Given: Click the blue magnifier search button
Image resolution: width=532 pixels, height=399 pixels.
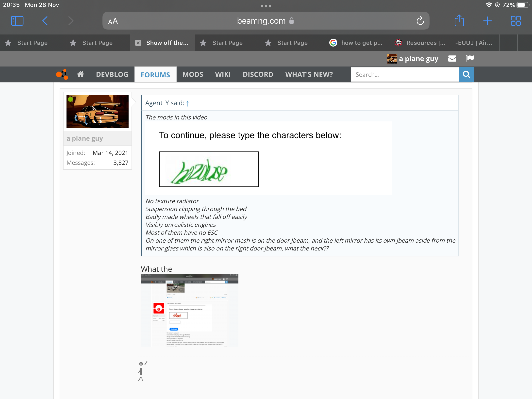Looking at the screenshot, I should (x=466, y=74).
